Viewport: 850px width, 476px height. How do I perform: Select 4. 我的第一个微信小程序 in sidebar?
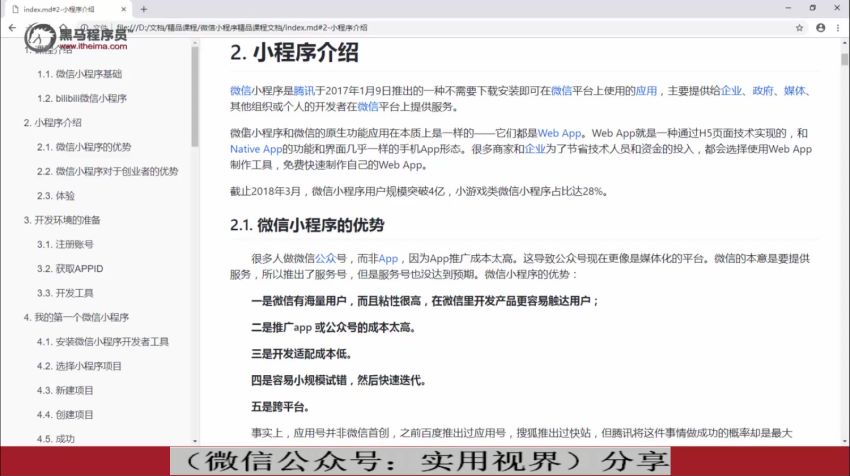(x=76, y=317)
